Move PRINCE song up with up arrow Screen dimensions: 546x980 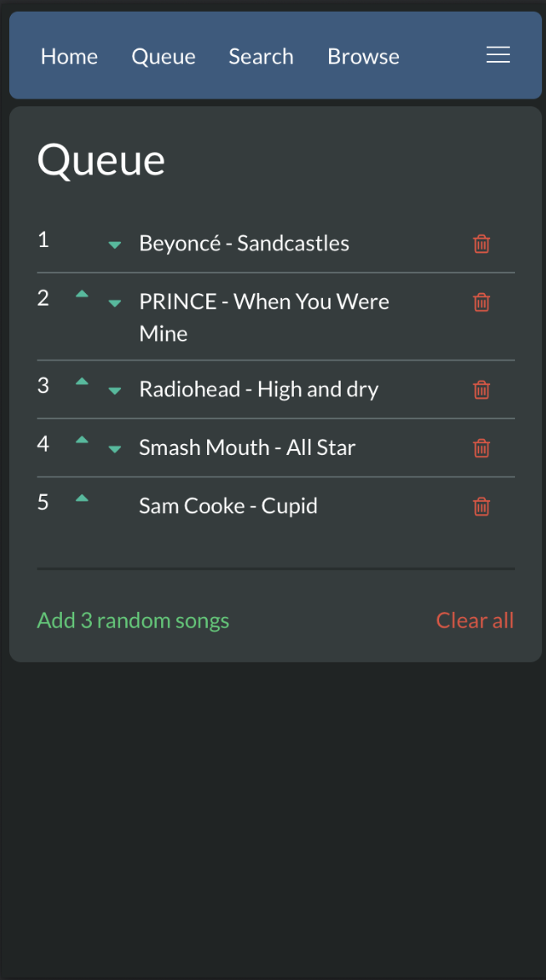coord(82,294)
